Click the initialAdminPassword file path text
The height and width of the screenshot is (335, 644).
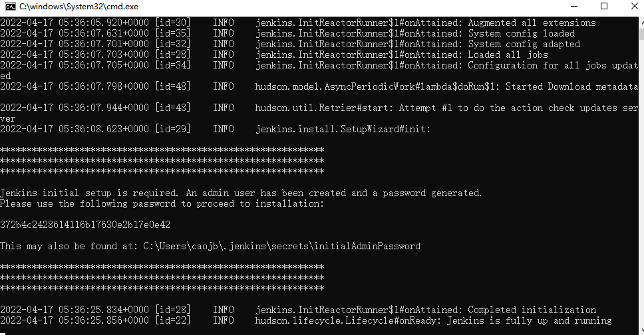pos(281,246)
